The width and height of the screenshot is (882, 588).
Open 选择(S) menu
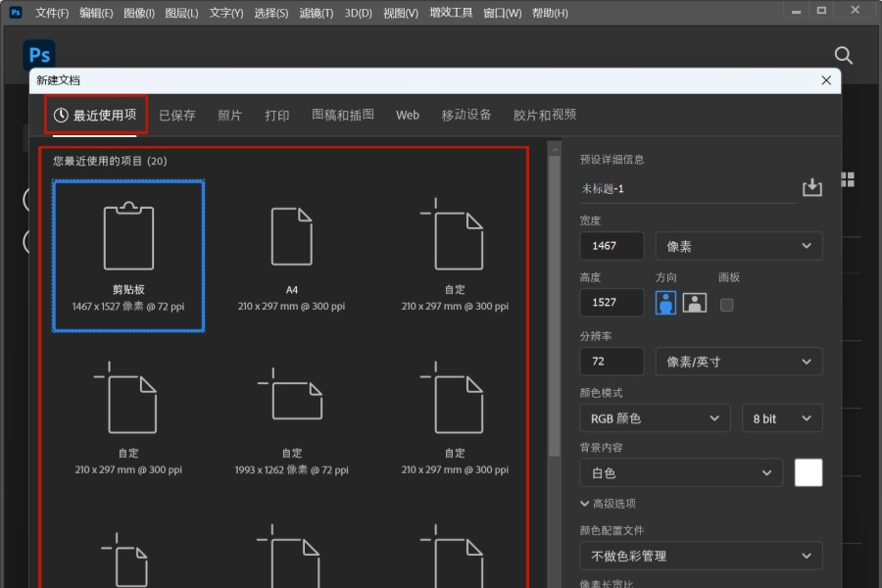(271, 13)
